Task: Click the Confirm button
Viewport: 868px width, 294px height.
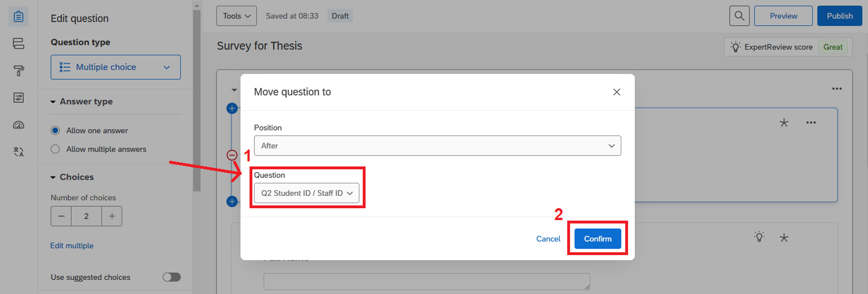Action: click(x=597, y=239)
